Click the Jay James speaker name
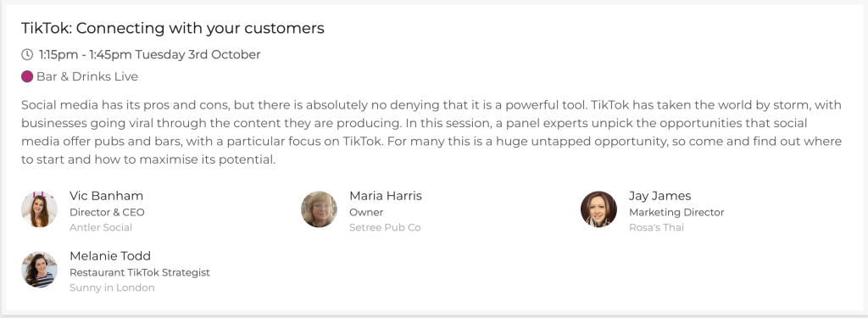This screenshot has width=868, height=318. pyautogui.click(x=659, y=196)
